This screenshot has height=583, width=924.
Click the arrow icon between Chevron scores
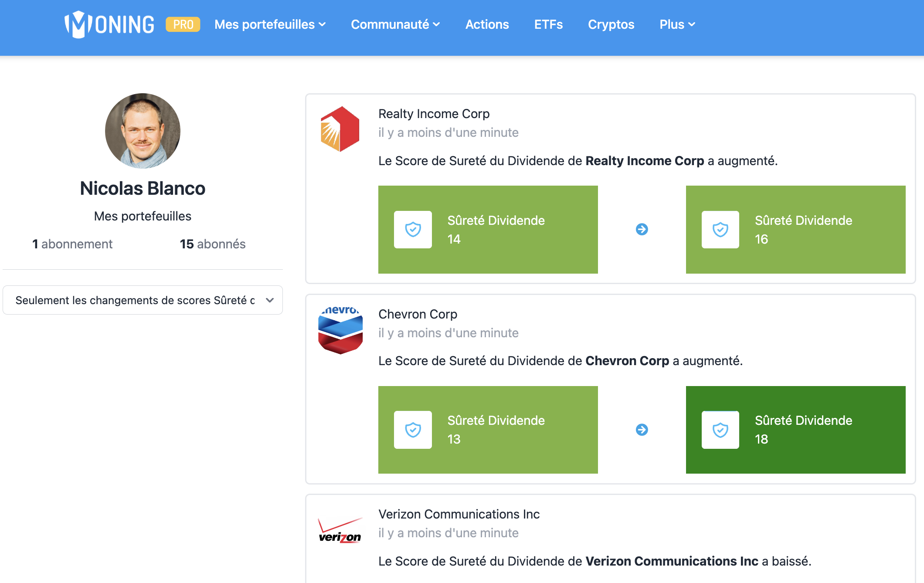click(x=642, y=430)
